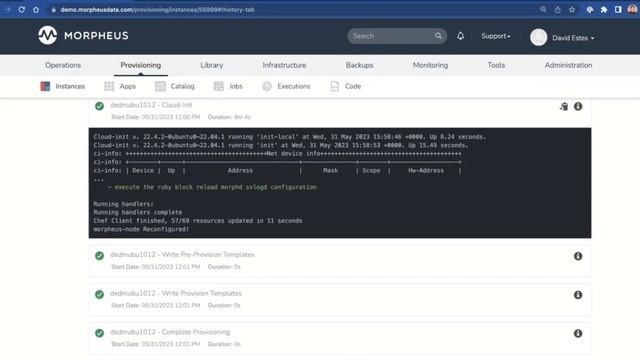
Task: Open Apps section icon
Action: (x=109, y=86)
